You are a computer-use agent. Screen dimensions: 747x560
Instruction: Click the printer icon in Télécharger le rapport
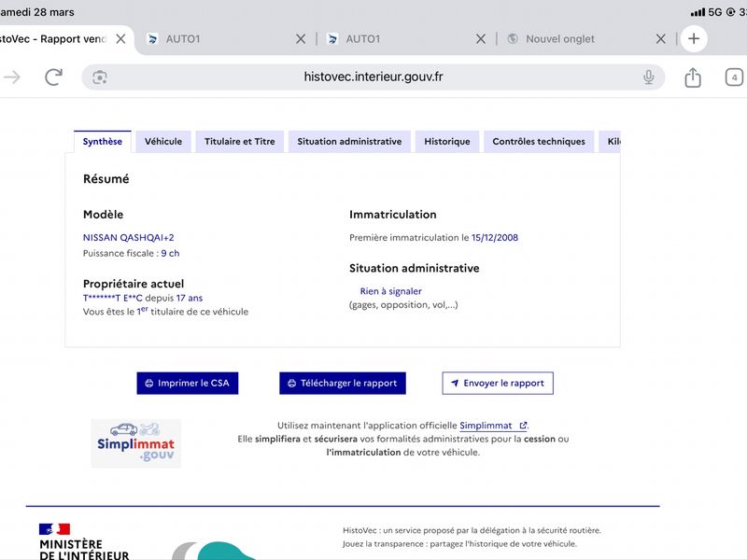tap(291, 384)
